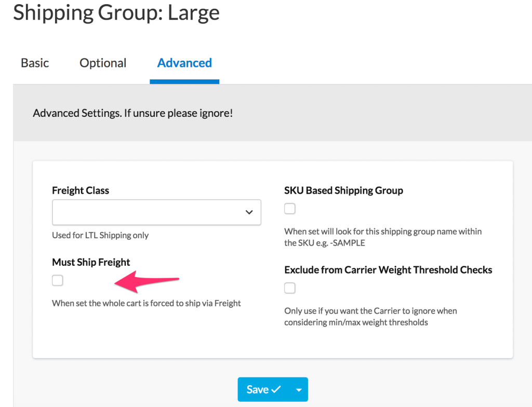The width and height of the screenshot is (532, 407).
Task: Tick the SKU Based Shipping Group checkbox
Action: pos(290,209)
